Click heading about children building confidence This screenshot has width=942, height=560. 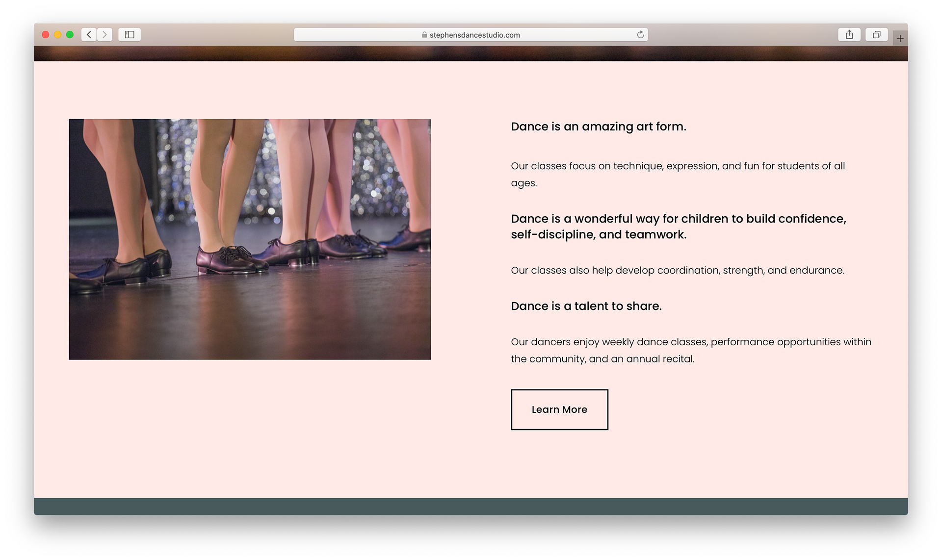tap(679, 227)
